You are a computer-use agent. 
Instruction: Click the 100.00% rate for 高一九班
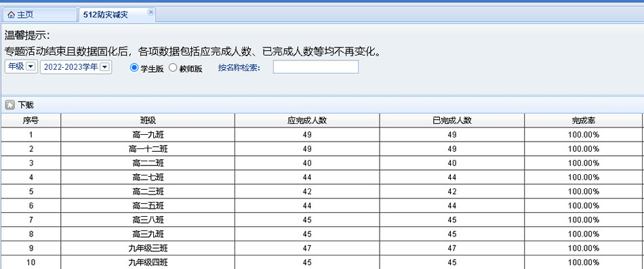[584, 135]
